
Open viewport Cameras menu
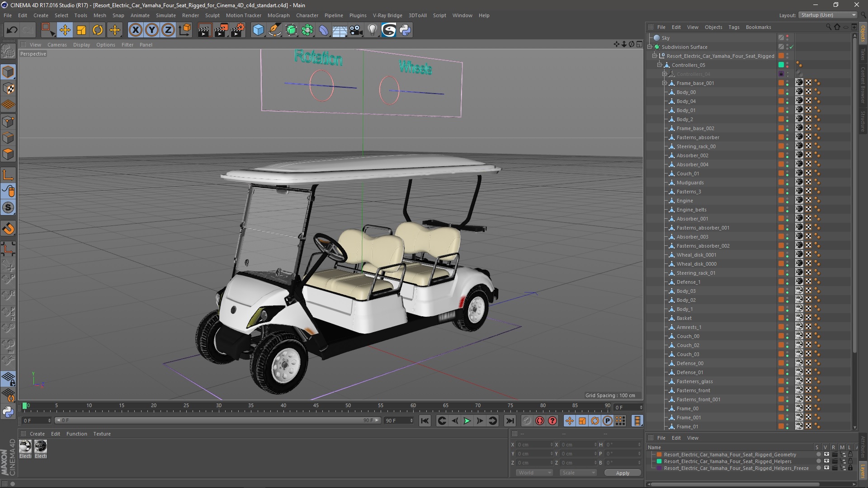pyautogui.click(x=57, y=45)
